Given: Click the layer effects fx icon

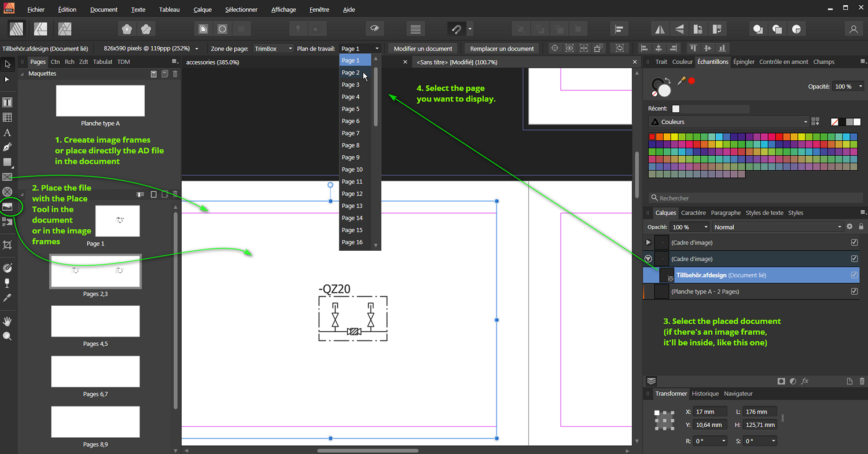Looking at the screenshot, I should 804,381.
